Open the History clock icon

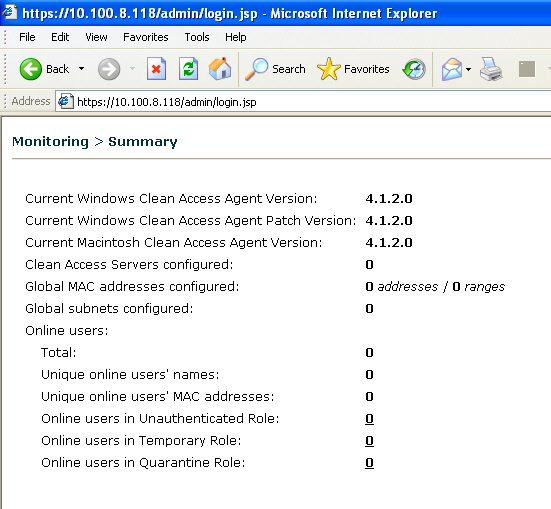[x=414, y=69]
